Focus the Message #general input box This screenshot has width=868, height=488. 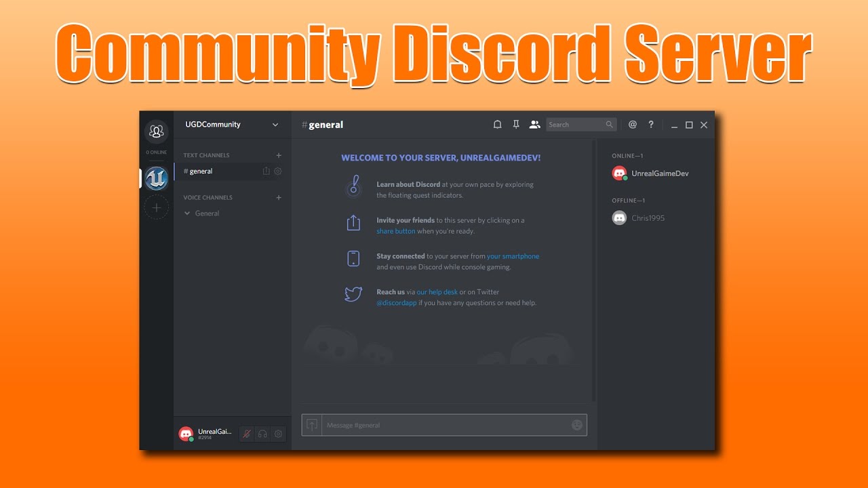[444, 425]
